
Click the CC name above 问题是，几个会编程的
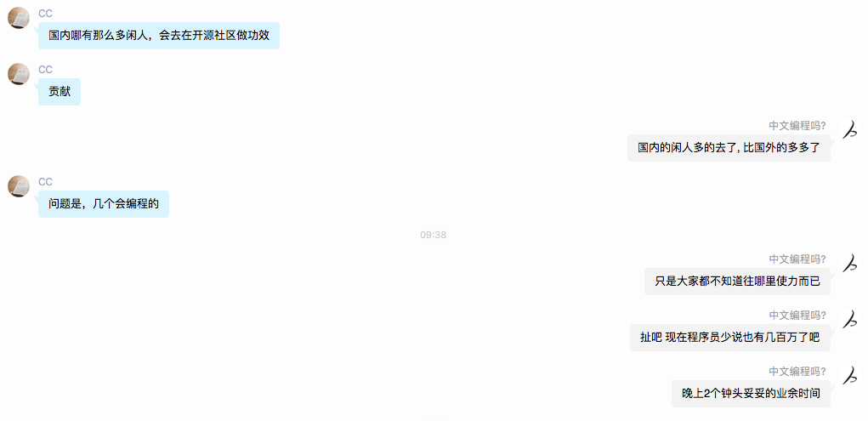point(45,182)
